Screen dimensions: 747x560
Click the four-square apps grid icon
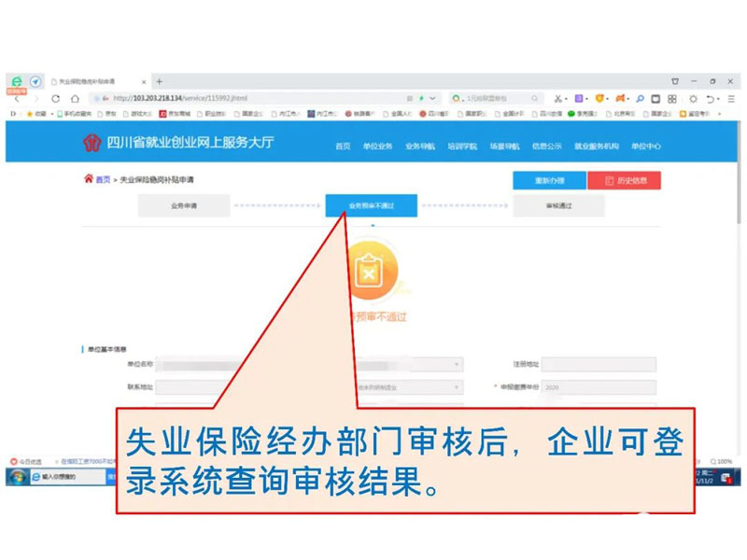pyautogui.click(x=671, y=98)
